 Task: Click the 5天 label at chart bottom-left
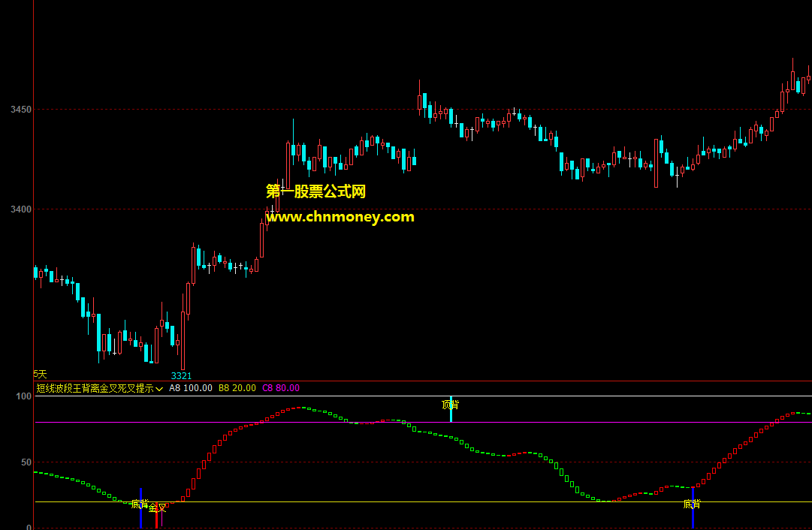41,374
